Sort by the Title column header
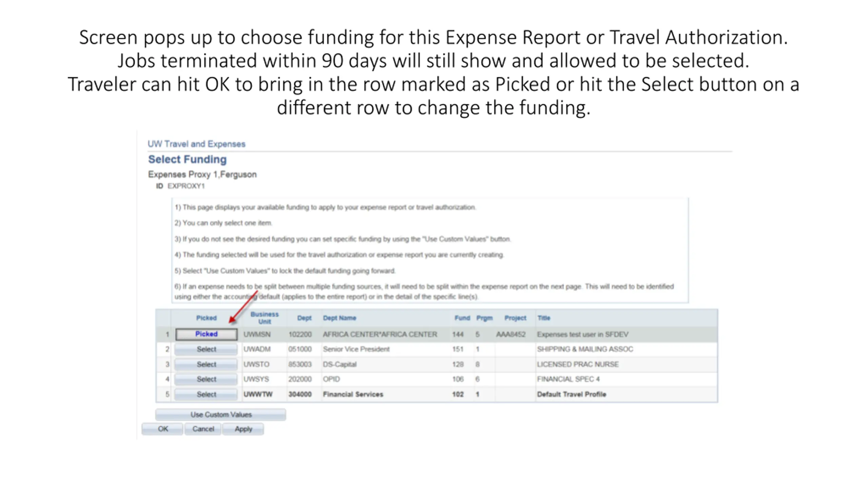This screenshot has width=868, height=488. tap(544, 318)
